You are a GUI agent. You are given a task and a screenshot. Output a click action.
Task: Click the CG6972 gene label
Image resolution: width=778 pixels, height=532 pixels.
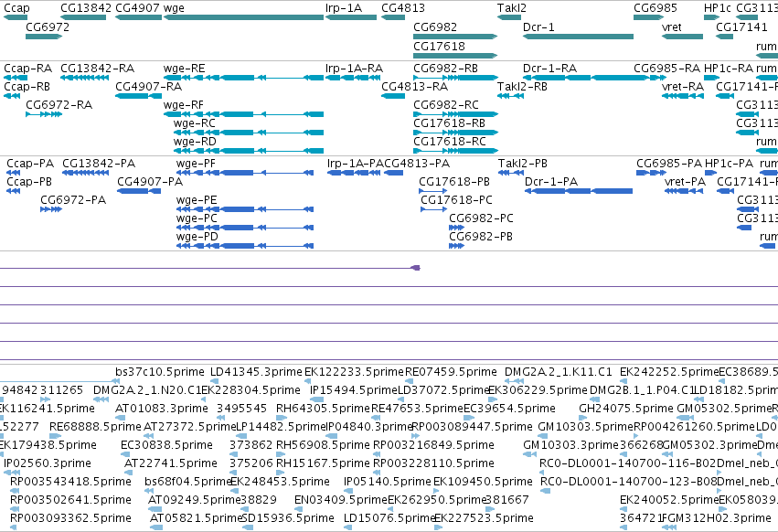48,27
